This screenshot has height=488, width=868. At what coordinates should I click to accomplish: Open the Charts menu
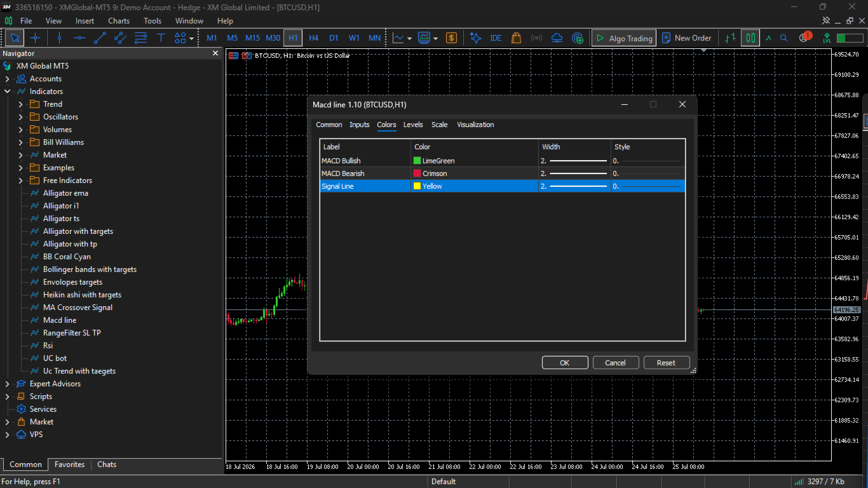[119, 21]
